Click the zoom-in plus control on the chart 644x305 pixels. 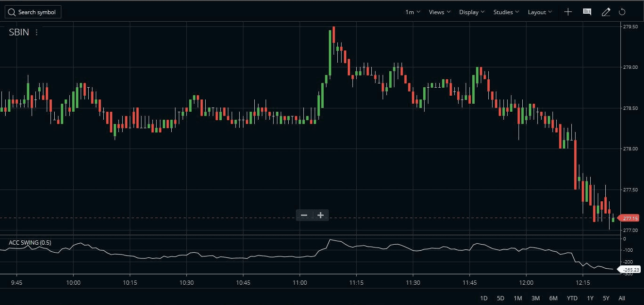tap(320, 215)
